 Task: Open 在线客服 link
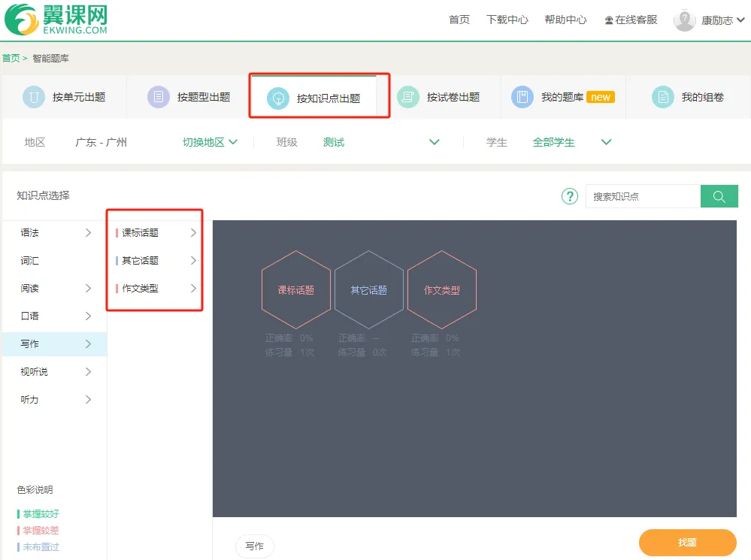pyautogui.click(x=631, y=20)
